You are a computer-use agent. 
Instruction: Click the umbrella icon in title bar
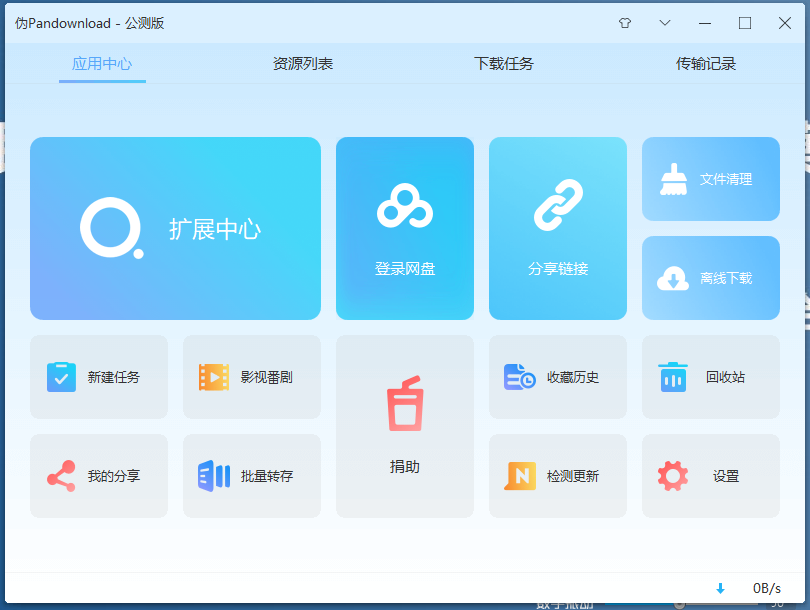tap(624, 22)
